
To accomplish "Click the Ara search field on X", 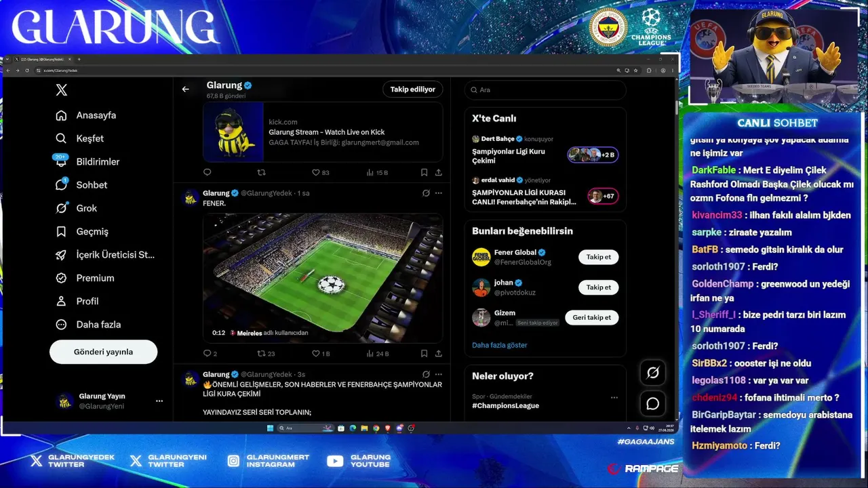I will pyautogui.click(x=545, y=90).
